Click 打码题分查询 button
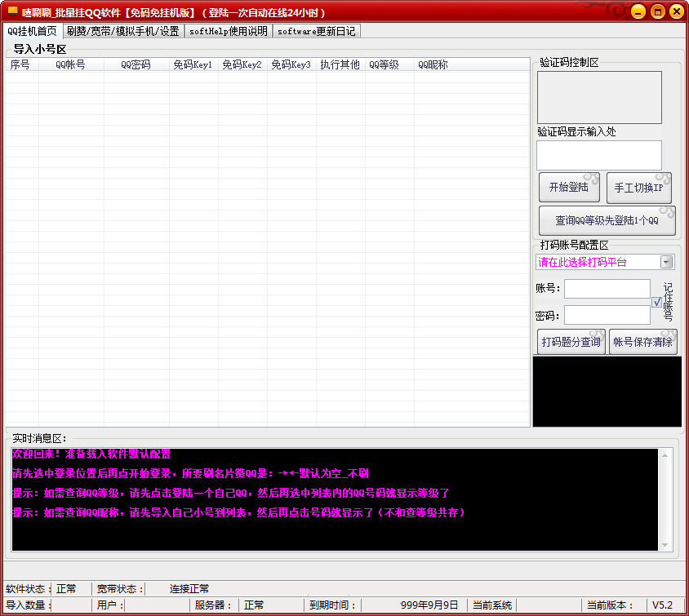The height and width of the screenshot is (616, 689). pyautogui.click(x=571, y=342)
